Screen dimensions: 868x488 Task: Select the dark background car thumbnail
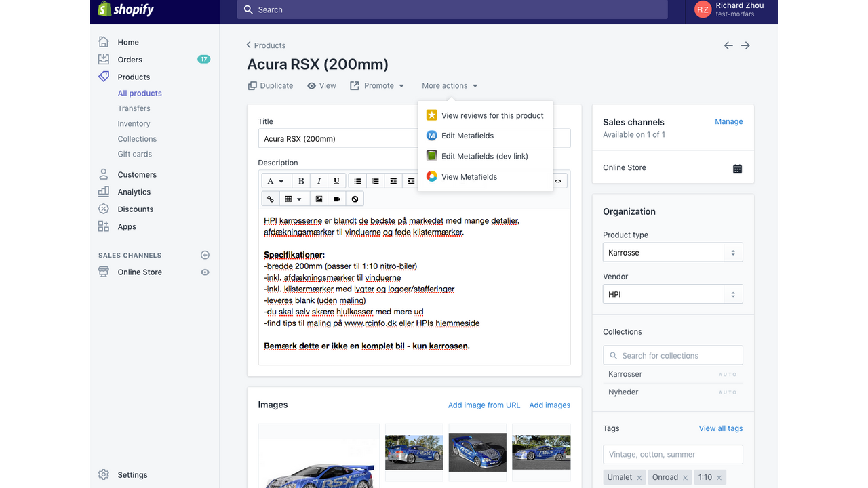pos(477,452)
